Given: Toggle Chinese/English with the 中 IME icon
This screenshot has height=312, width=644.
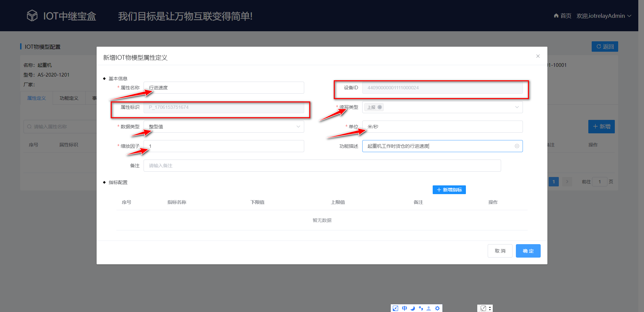Looking at the screenshot, I should tap(405, 308).
